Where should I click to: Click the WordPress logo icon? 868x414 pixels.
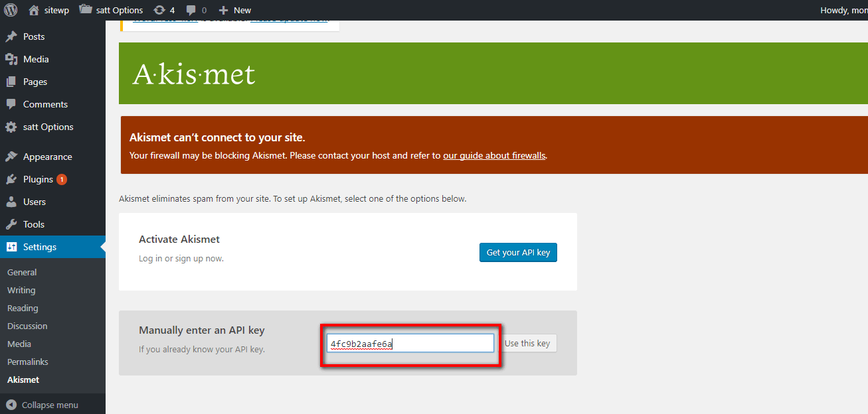[11, 10]
